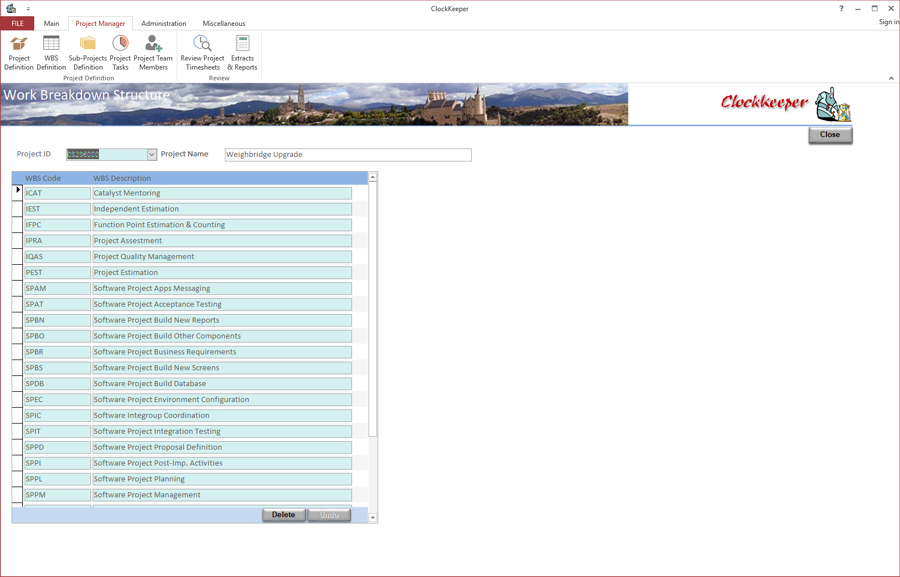Click the ICAT WBS code cell
The width and height of the screenshot is (900, 577).
pyautogui.click(x=57, y=193)
